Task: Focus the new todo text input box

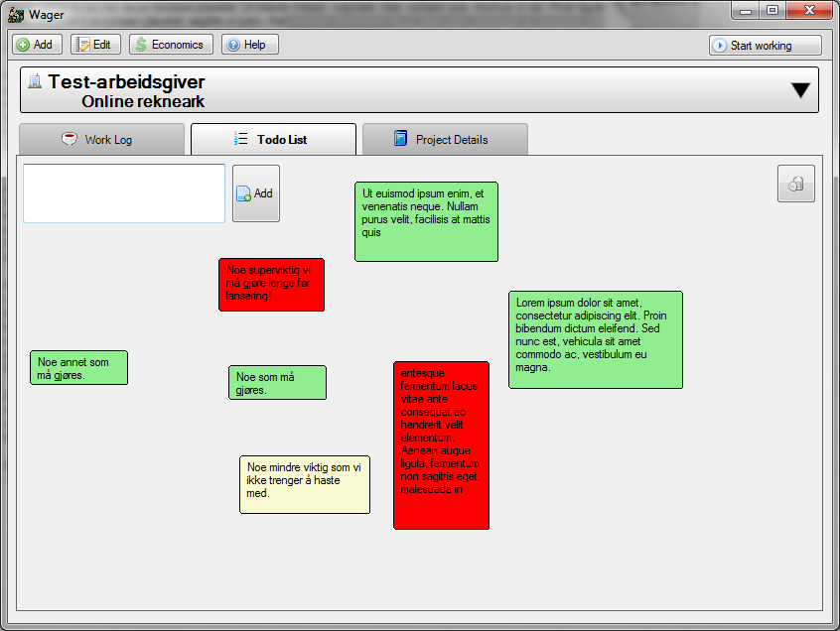Action: click(x=124, y=193)
